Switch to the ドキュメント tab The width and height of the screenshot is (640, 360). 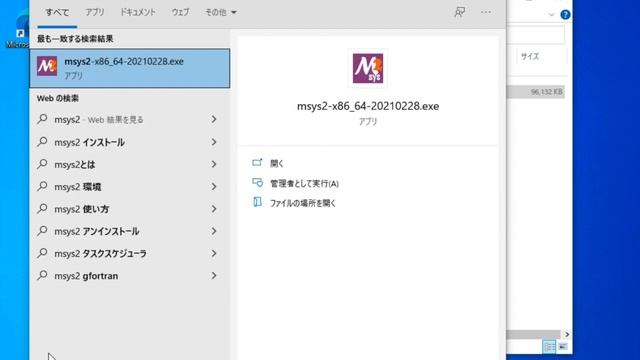tap(138, 12)
